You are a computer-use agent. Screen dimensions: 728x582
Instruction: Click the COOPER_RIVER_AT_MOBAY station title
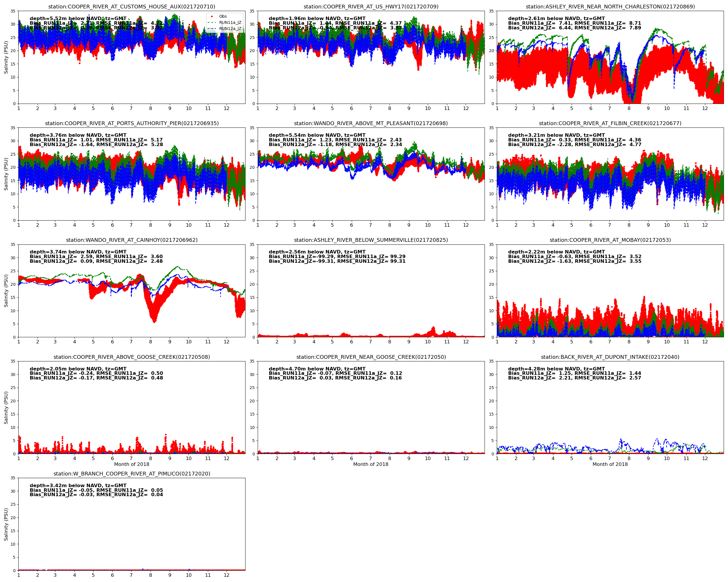[x=610, y=240]
